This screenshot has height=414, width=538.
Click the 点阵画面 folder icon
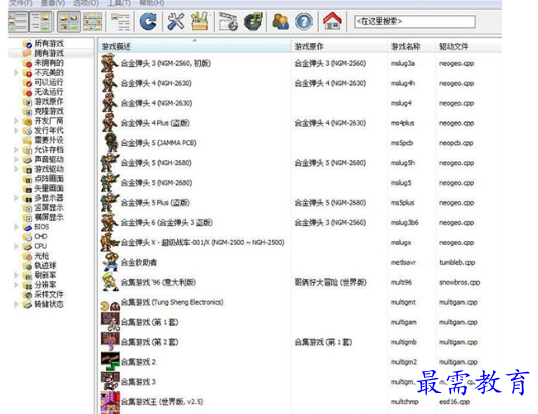point(27,179)
